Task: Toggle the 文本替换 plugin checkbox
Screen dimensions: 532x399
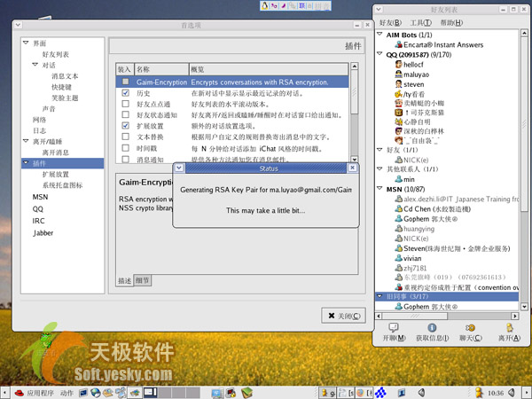Action: 126,137
